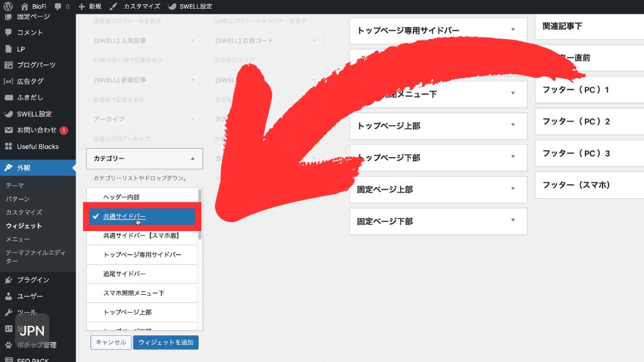Click the キャンセル button
This screenshot has width=644, height=362.
tap(111, 342)
